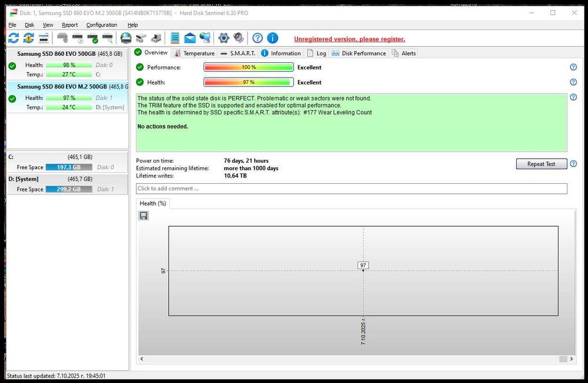This screenshot has width=588, height=383.
Task: Click the 98 % health bar for Disk 0
Action: click(69, 65)
